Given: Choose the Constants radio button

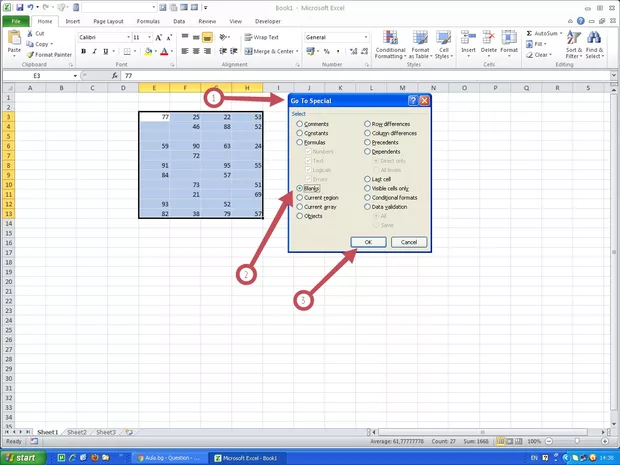Looking at the screenshot, I should click(299, 133).
